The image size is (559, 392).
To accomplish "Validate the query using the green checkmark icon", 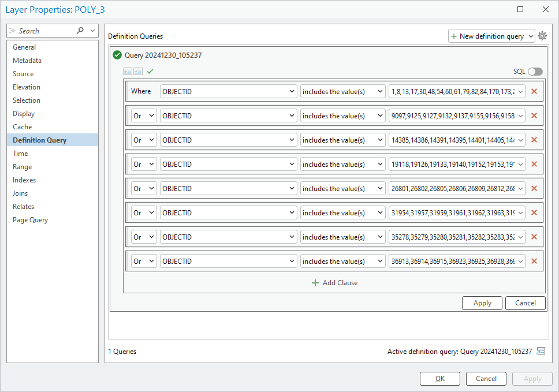I will point(149,71).
